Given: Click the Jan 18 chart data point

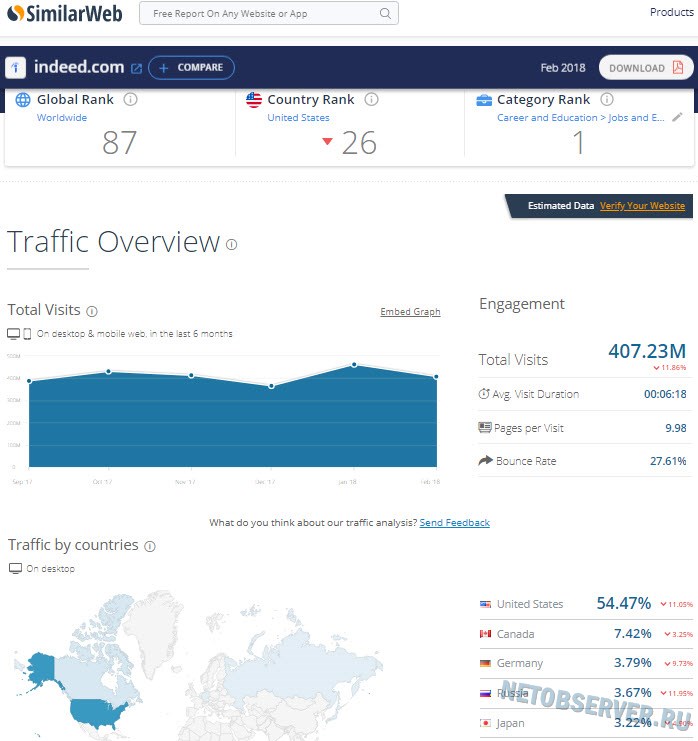Looking at the screenshot, I should coord(354,365).
